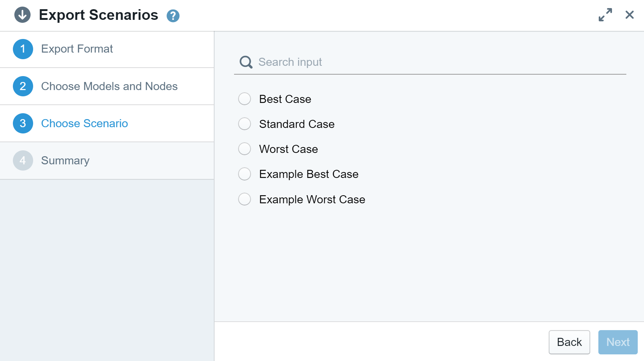Select the Best Case radio button
Screen dimensions: 644x361
(245, 99)
